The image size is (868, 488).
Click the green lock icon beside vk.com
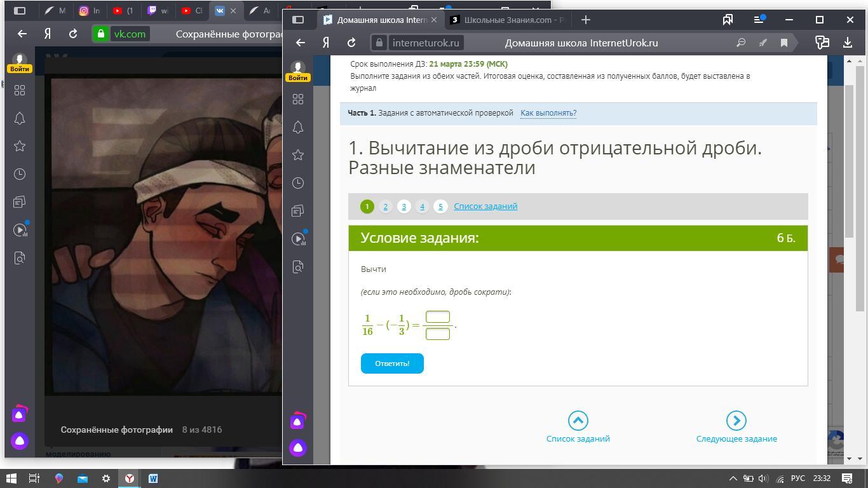(100, 34)
